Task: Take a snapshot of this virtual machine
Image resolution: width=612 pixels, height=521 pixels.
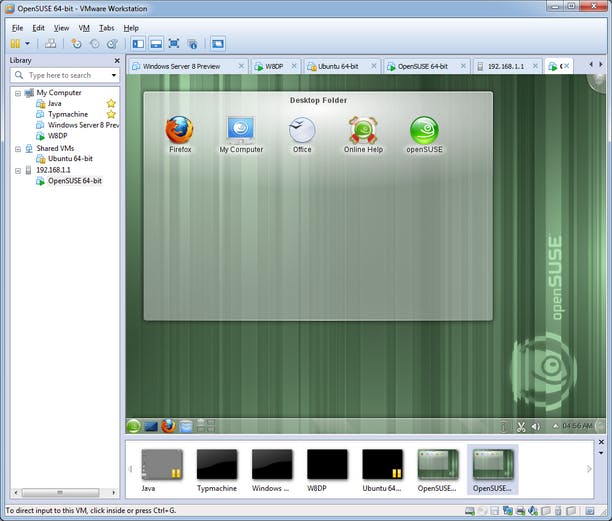Action: click(76, 44)
